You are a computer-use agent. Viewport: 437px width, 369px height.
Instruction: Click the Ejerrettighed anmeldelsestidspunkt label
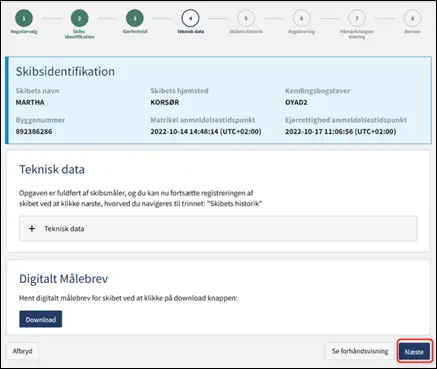(x=346, y=120)
